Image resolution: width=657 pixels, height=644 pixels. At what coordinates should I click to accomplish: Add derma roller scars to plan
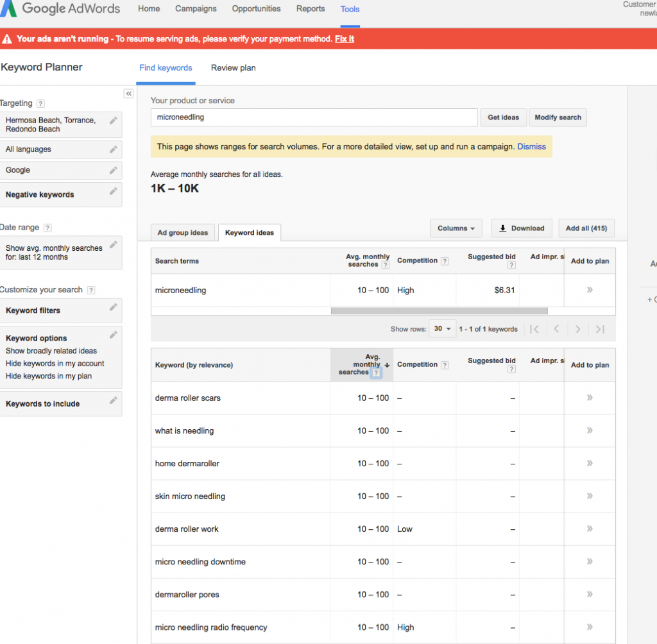590,398
